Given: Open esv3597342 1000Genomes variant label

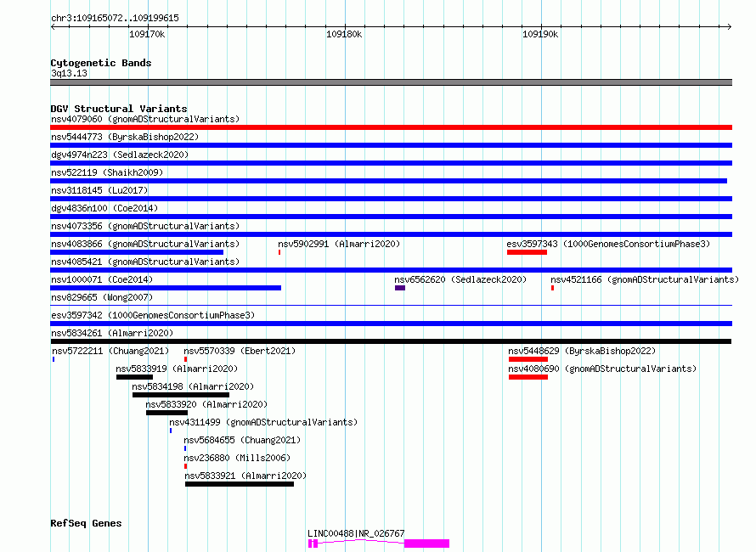Looking at the screenshot, I should (153, 315).
